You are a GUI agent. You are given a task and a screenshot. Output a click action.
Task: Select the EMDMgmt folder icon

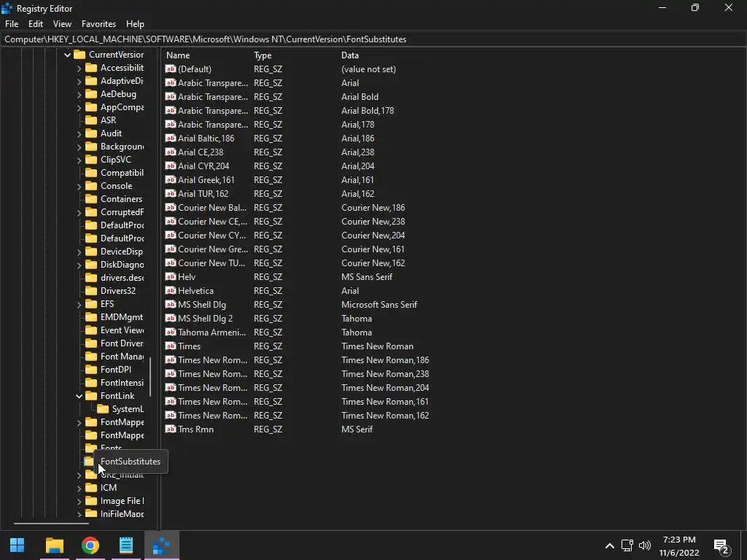click(x=91, y=317)
